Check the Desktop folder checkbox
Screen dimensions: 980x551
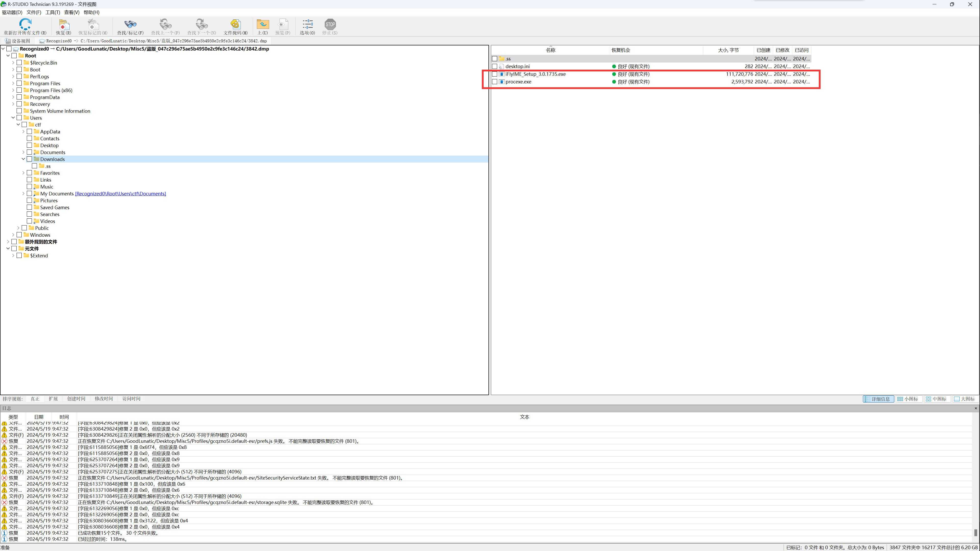pyautogui.click(x=29, y=145)
